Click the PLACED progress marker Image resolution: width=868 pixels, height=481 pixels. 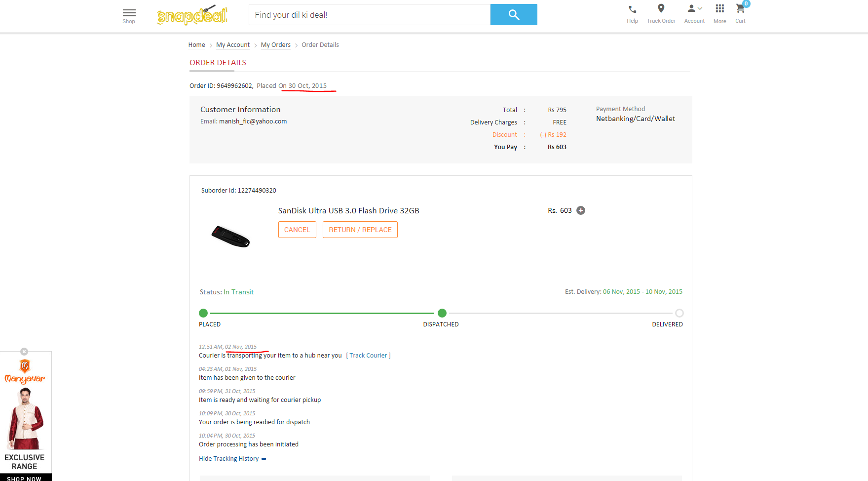tap(203, 313)
